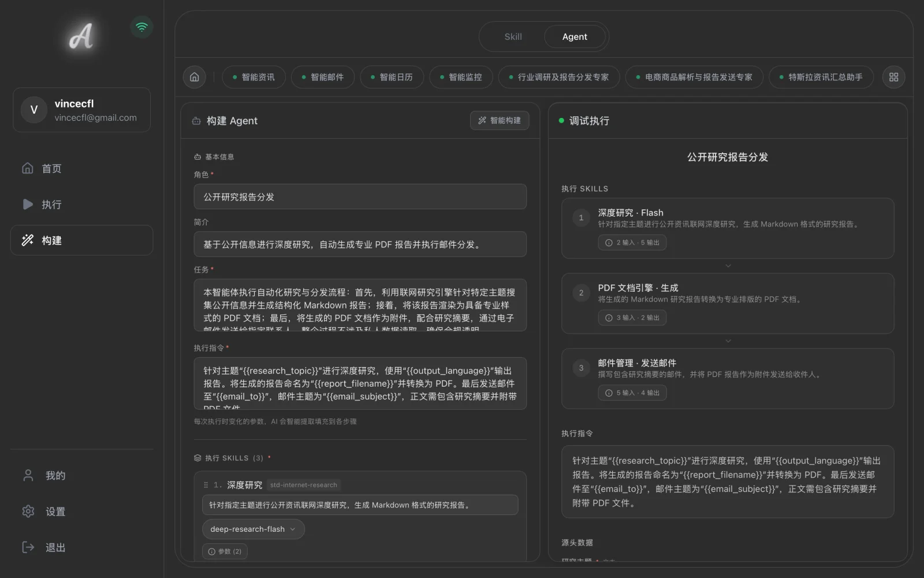Click the gear icon next to 设置

pyautogui.click(x=28, y=511)
